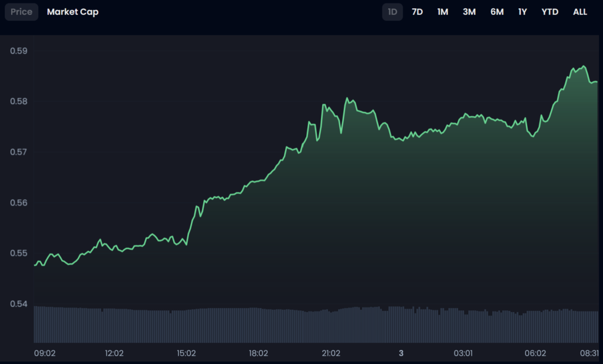Screen dimensions: 603x364
Task: Set chart range to 3M
Action: (x=469, y=12)
